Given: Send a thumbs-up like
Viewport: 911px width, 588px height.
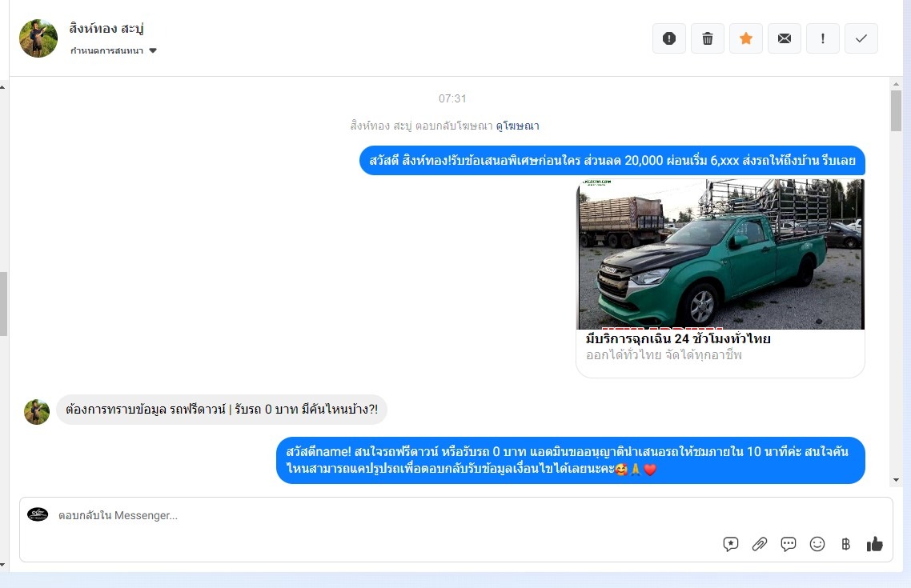Looking at the screenshot, I should coord(874,544).
